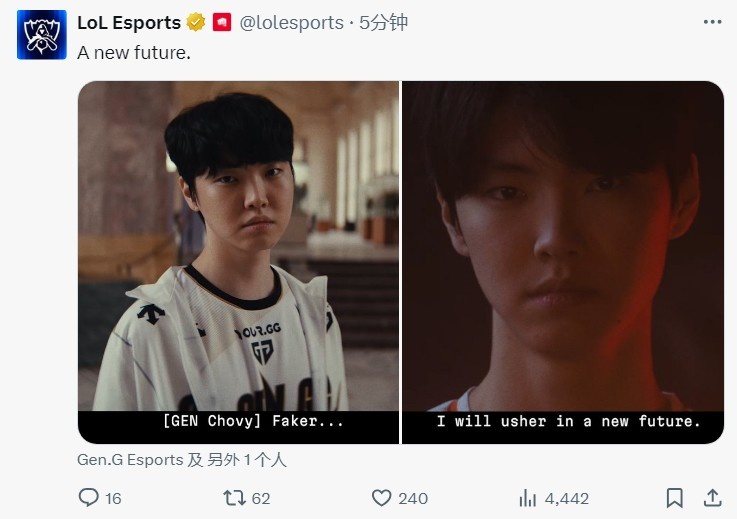737x519 pixels.
Task: Open the LoL Esports profile avatar
Action: [41, 35]
